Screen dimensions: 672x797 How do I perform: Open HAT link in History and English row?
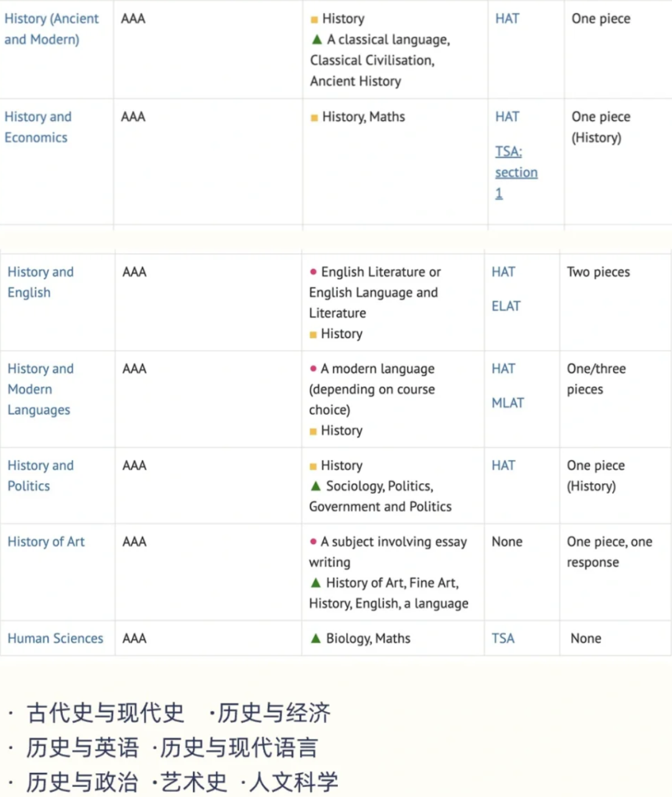(x=503, y=272)
